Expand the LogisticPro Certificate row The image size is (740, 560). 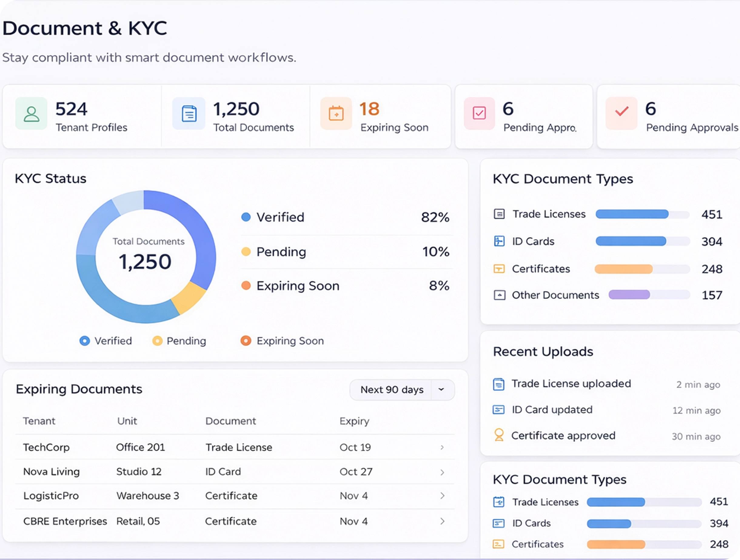click(442, 495)
